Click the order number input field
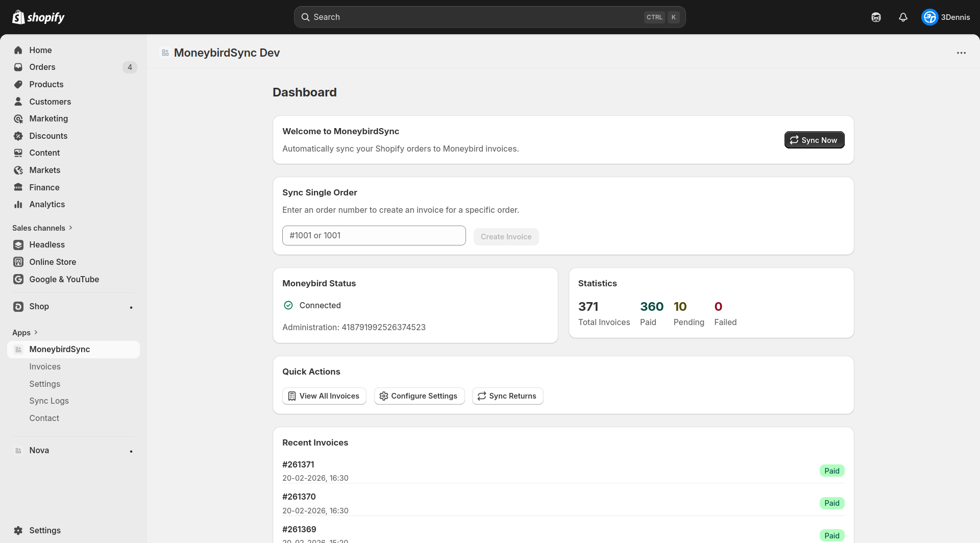The width and height of the screenshot is (980, 543). (x=374, y=235)
